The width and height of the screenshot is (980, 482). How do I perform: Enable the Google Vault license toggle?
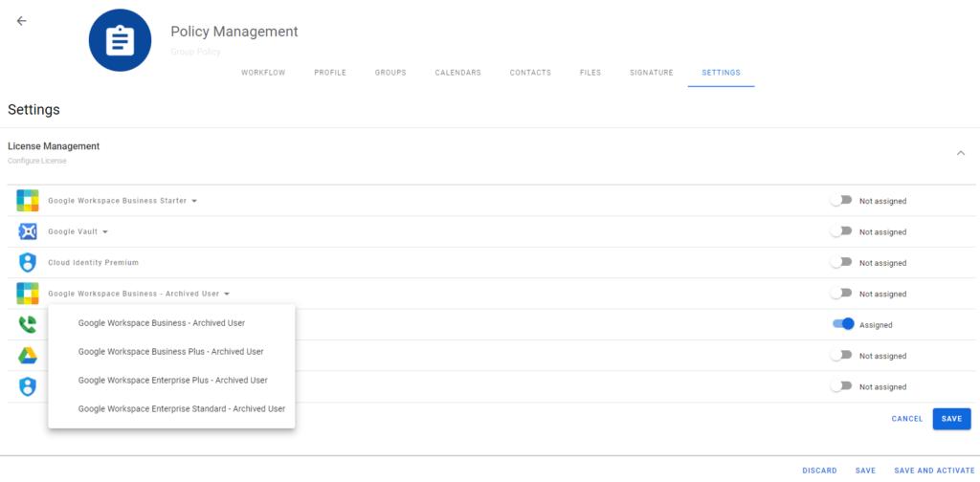click(841, 231)
